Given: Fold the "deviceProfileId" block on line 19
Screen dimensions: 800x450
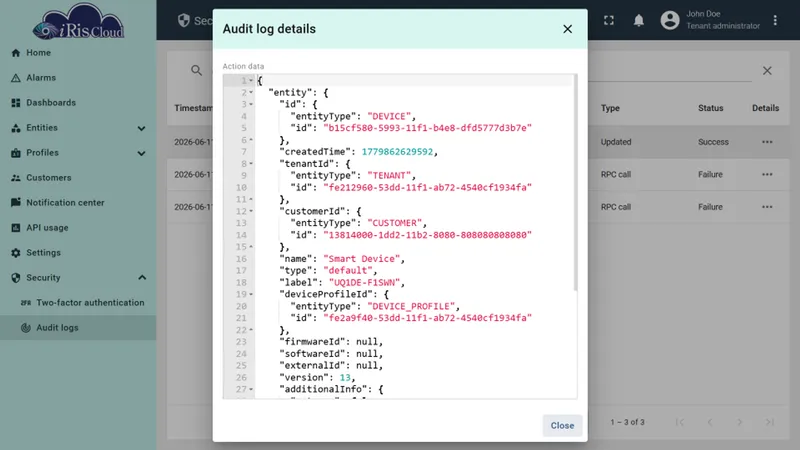Looking at the screenshot, I should tap(251, 294).
